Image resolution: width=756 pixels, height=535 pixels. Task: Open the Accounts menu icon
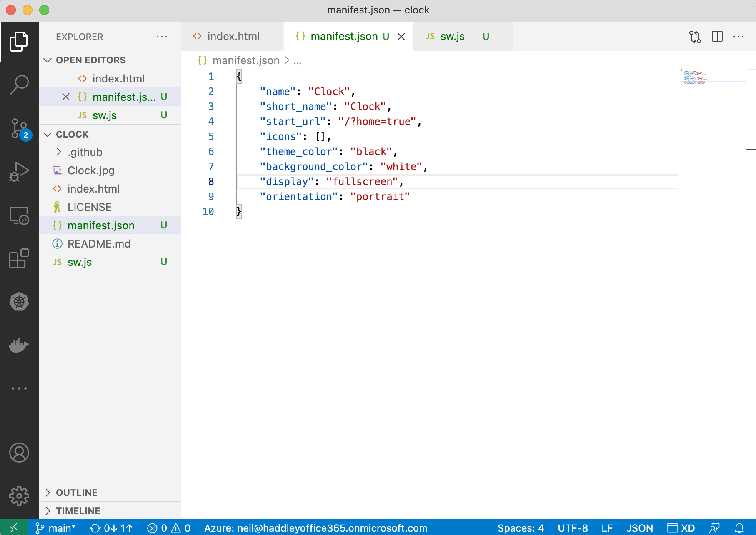19,452
